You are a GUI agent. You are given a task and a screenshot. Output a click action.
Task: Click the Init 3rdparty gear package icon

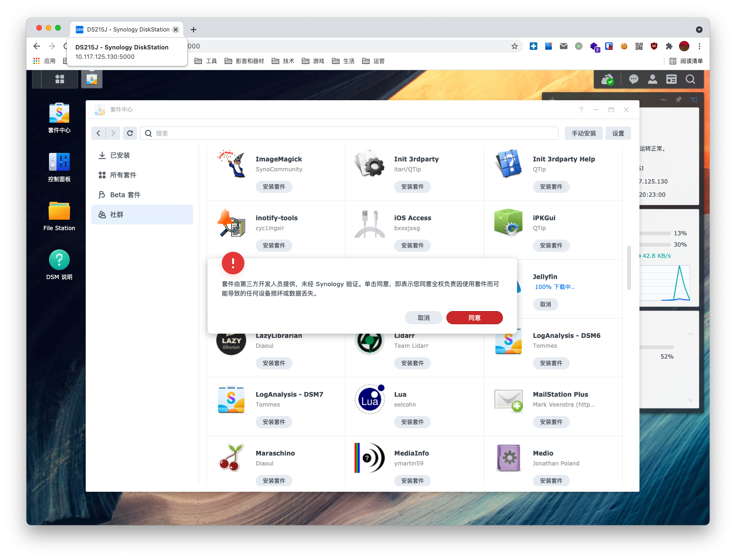point(370,163)
